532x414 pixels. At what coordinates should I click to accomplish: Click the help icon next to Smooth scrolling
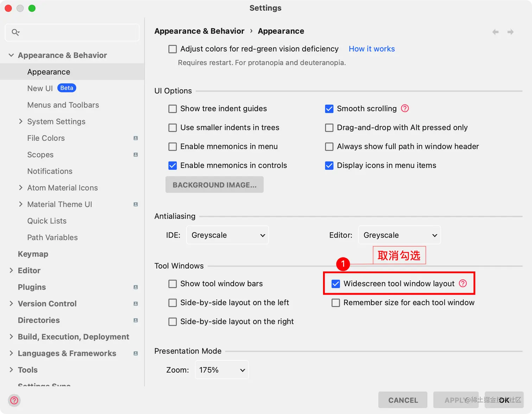(x=405, y=108)
